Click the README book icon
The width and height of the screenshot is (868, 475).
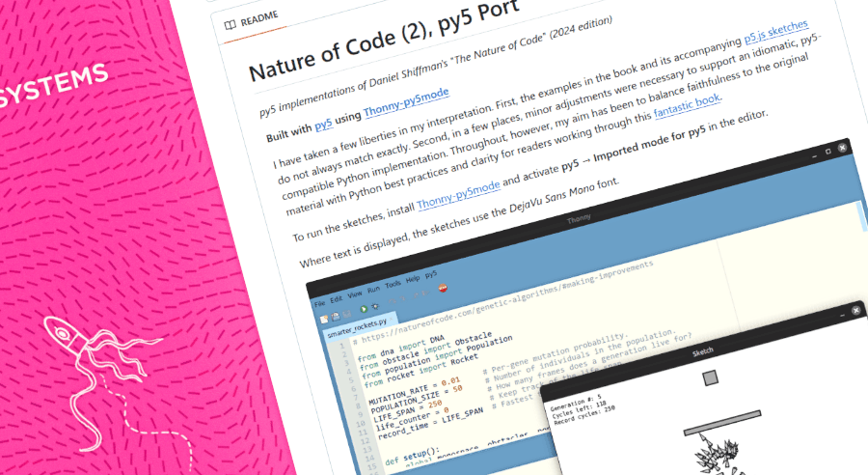point(230,24)
